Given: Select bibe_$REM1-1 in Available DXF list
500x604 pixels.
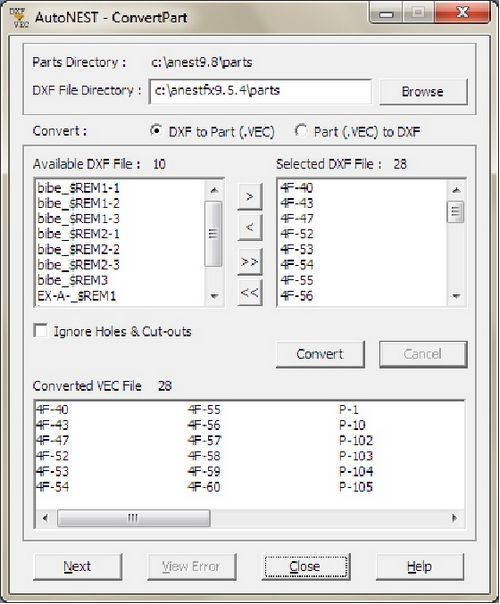Looking at the screenshot, I should pos(79,188).
